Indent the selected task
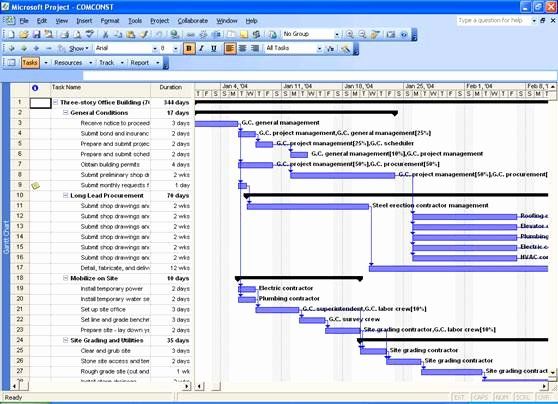This screenshot has width=558, height=404. tap(23, 48)
